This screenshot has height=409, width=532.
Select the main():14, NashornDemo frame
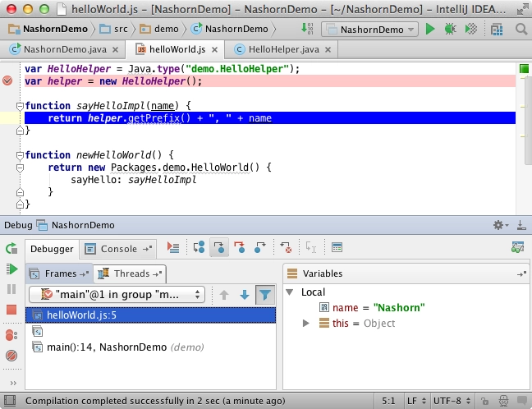[x=150, y=347]
